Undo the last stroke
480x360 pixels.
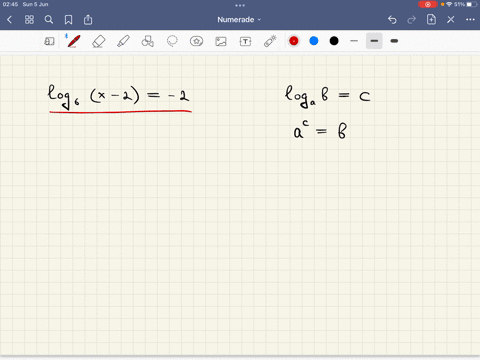click(x=392, y=20)
